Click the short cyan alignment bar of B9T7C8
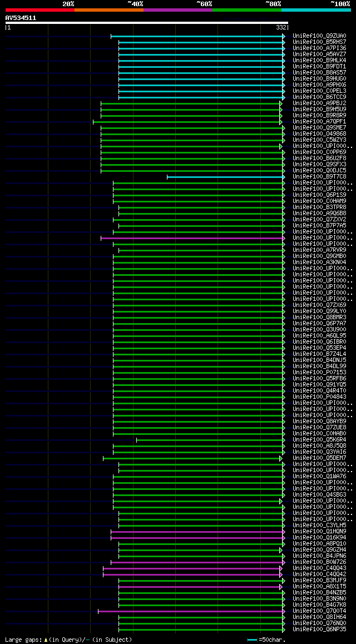 pyautogui.click(x=226, y=177)
